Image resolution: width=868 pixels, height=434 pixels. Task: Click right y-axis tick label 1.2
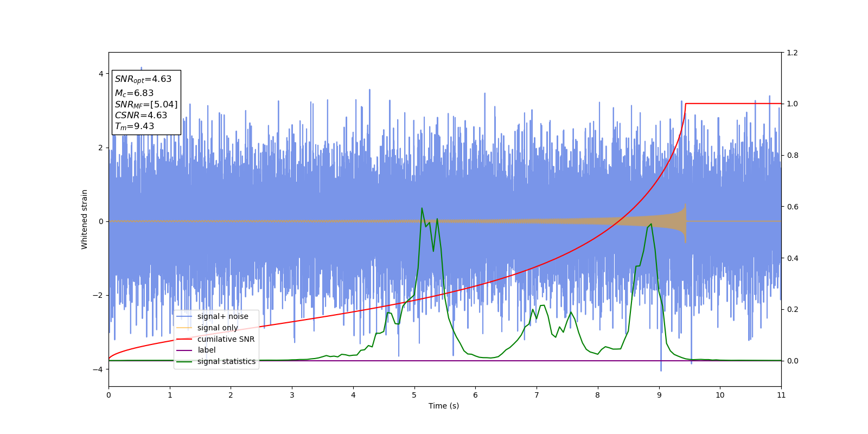792,53
